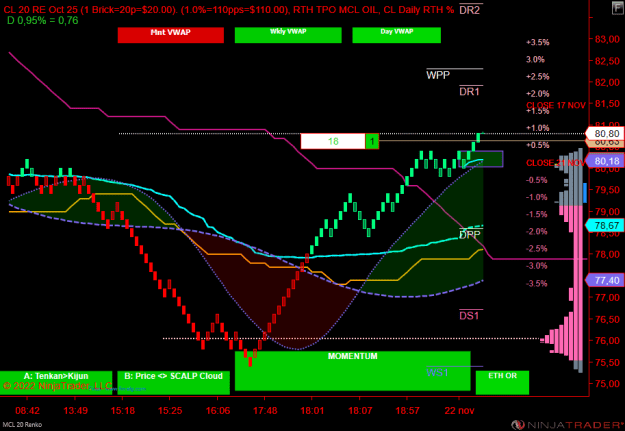625x431 pixels.
Task: Click the A: Tenkan>Kijun signal box
Action: pos(56,383)
